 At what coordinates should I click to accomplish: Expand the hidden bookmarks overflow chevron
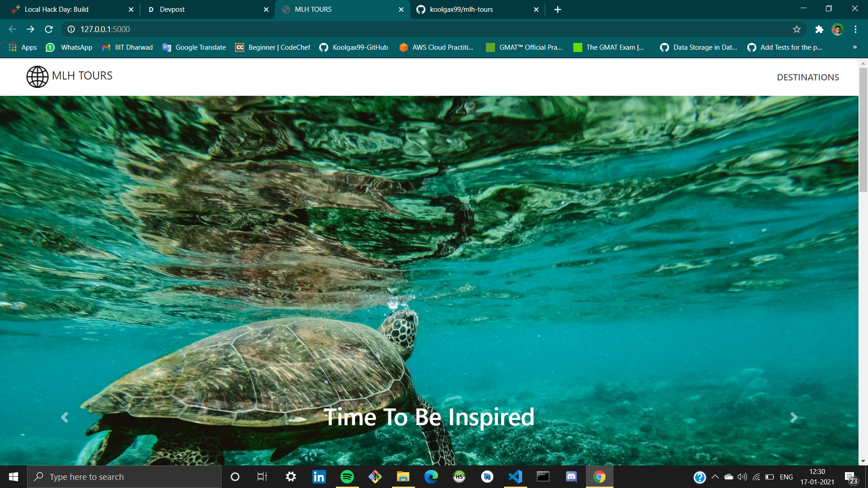coord(854,47)
